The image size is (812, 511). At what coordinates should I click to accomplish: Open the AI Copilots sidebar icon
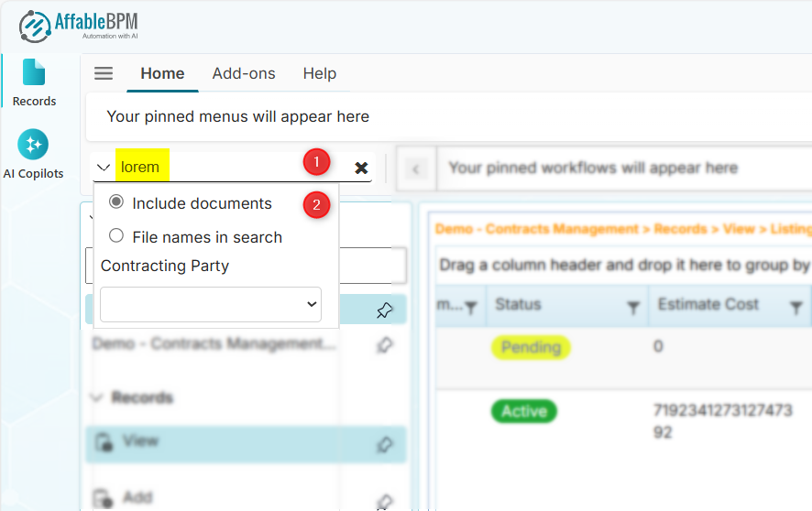coord(33,154)
